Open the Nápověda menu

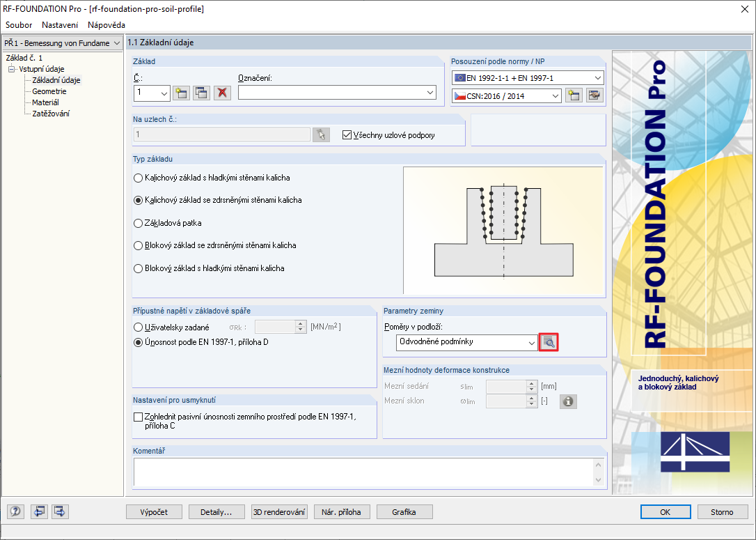107,24
